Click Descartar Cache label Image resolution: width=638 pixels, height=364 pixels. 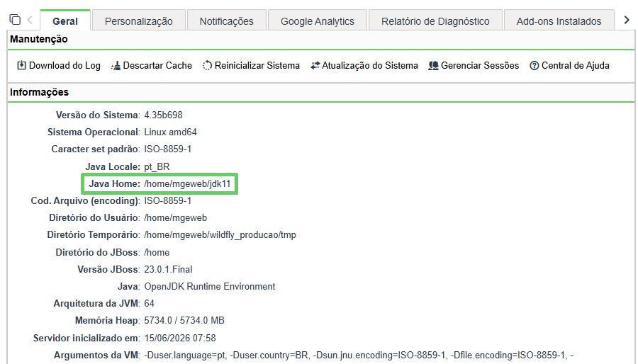click(157, 65)
